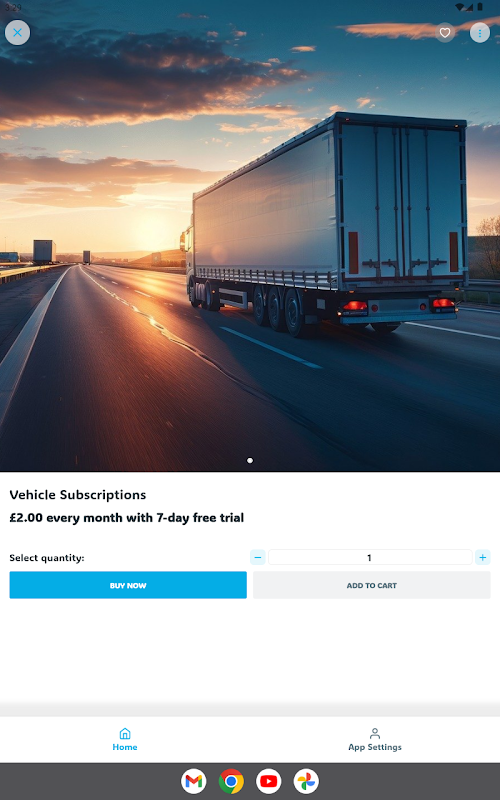500x800 pixels.
Task: Tap the battery status bar icon
Action: [480, 7]
